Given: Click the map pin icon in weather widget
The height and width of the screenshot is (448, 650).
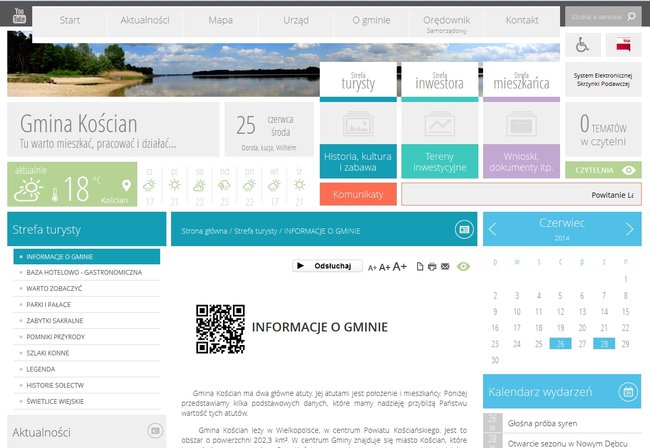Looking at the screenshot, I should [x=127, y=186].
